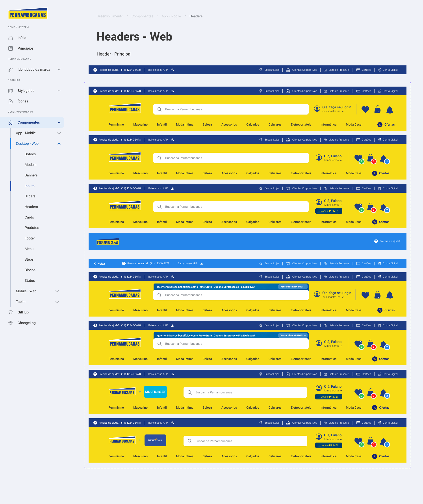
Task: Open the Inputs sidebar item
Action: click(30, 186)
